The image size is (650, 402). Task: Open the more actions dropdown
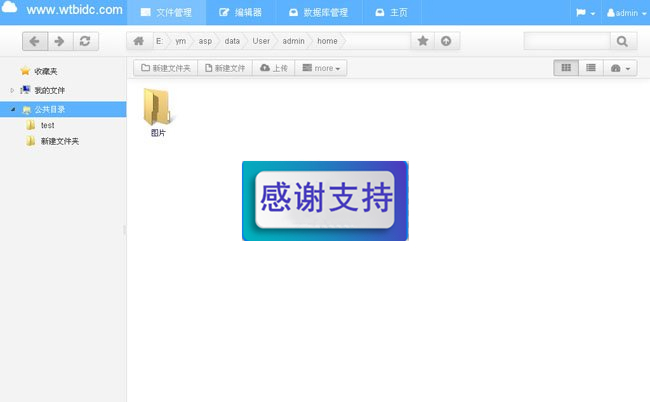321,68
